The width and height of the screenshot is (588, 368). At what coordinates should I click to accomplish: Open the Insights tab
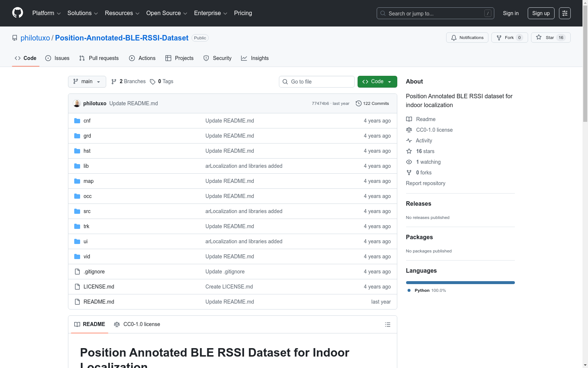coord(255,58)
